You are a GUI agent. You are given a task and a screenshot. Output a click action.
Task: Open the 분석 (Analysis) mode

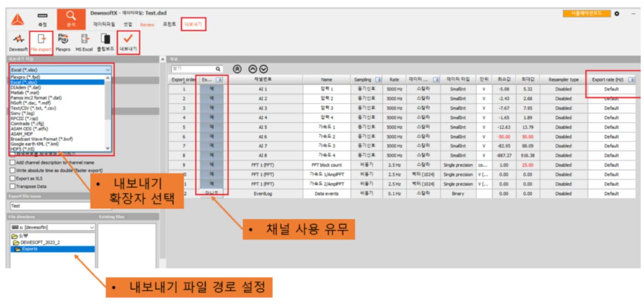[x=71, y=19]
